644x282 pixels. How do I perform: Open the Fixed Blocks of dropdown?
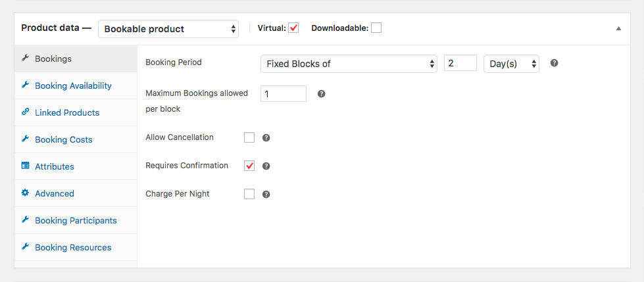pyautogui.click(x=349, y=64)
